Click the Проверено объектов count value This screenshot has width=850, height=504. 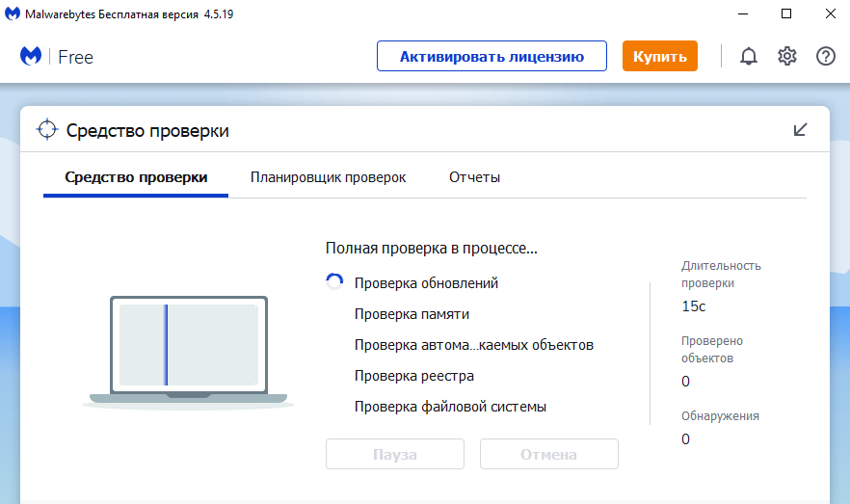click(686, 382)
